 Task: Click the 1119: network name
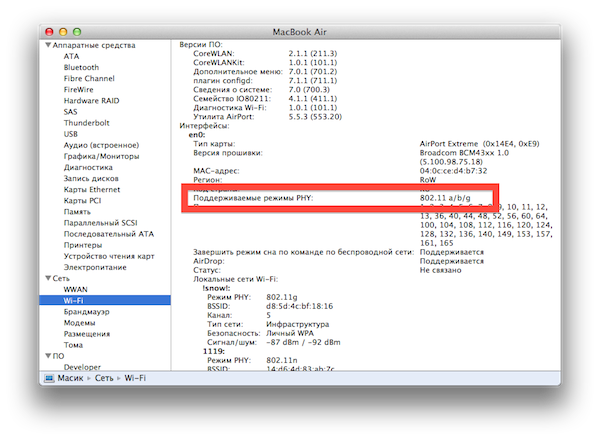tap(214, 351)
